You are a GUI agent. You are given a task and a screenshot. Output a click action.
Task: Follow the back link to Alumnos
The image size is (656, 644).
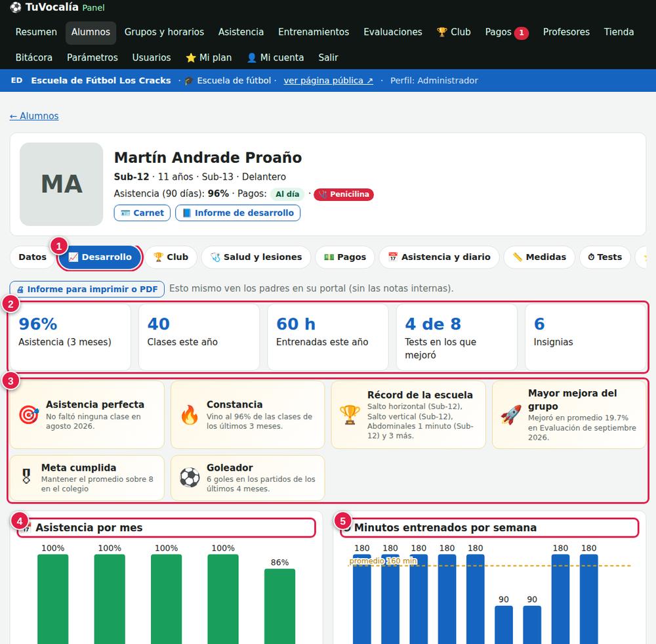tap(34, 116)
